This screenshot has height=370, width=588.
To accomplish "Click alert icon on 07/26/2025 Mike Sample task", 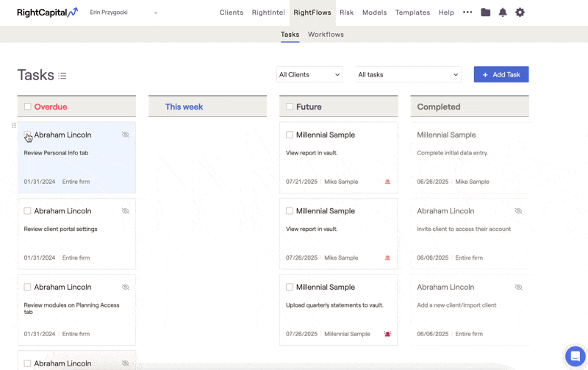I will (x=387, y=257).
